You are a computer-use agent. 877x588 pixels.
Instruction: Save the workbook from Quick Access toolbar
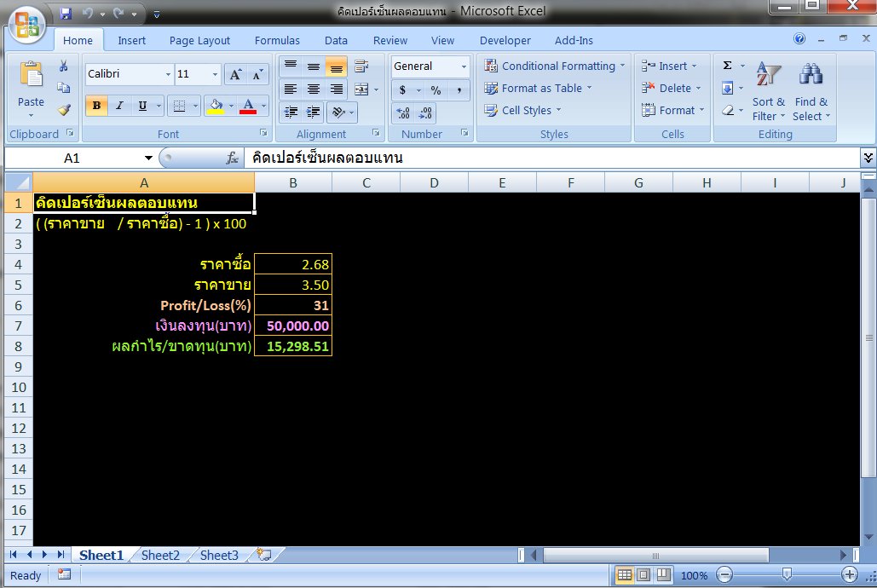[66, 13]
